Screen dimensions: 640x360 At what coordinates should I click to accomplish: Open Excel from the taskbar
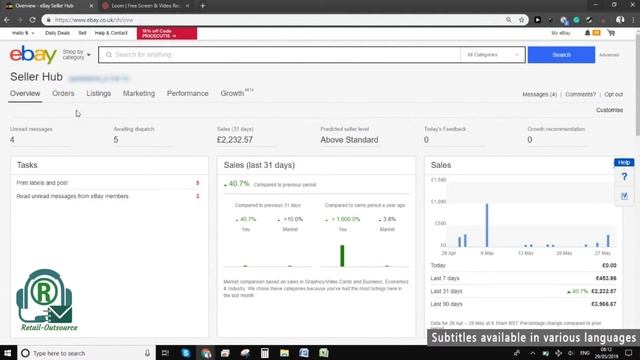point(324,353)
